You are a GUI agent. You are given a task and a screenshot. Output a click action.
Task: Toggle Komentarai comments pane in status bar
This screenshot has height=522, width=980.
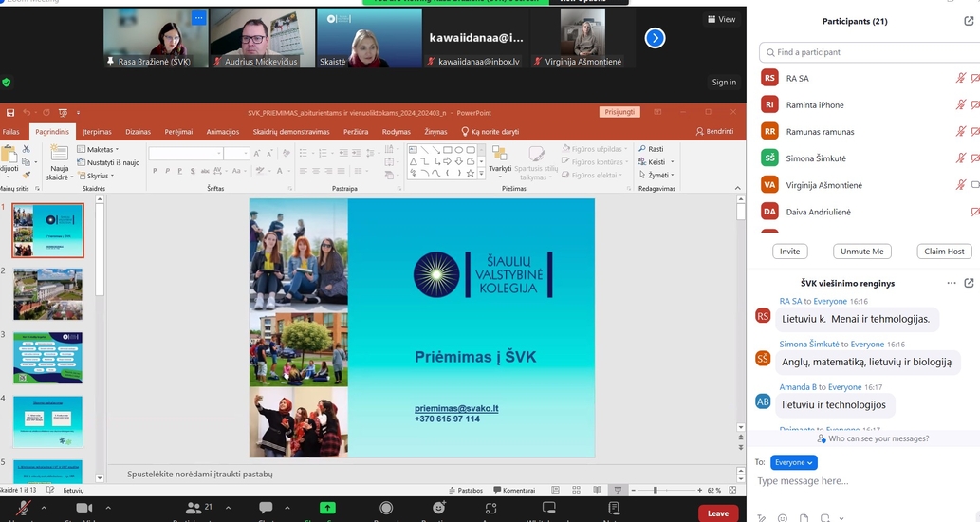click(x=514, y=490)
